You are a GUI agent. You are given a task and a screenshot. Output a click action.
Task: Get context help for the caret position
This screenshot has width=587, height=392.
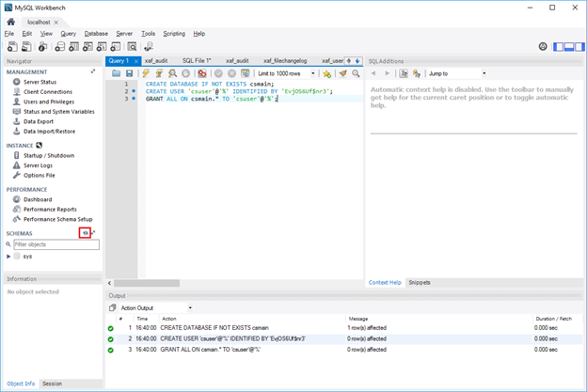coord(404,73)
